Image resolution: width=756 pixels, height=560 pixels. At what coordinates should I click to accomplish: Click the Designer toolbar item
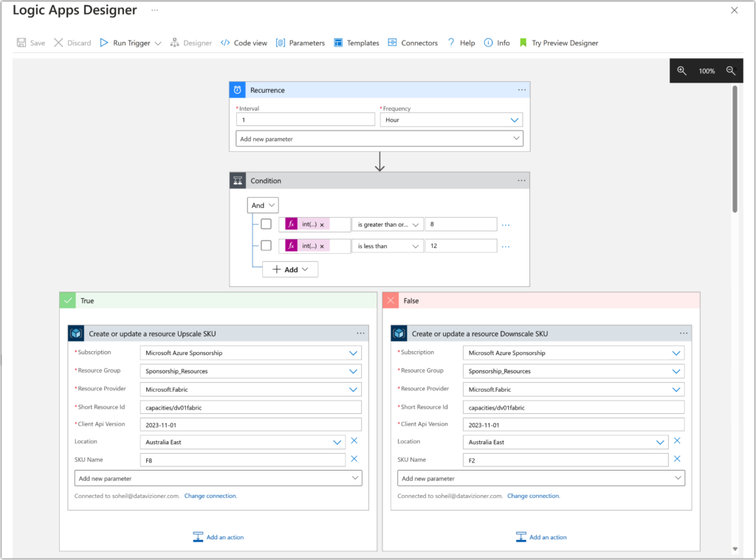191,43
